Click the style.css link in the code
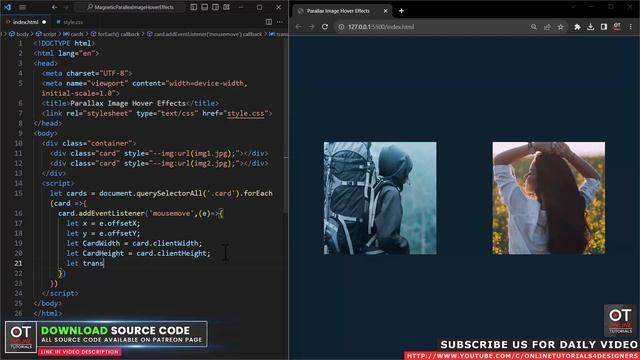Screen dimensions: 640x360 [246, 113]
